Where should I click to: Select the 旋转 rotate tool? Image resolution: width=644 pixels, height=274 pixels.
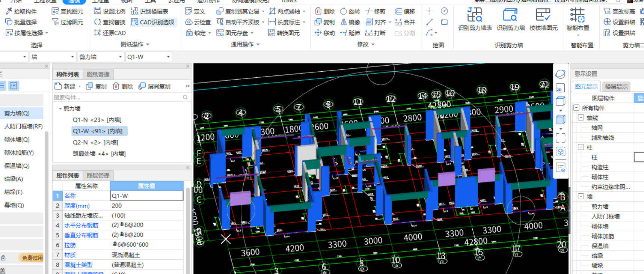pyautogui.click(x=350, y=11)
